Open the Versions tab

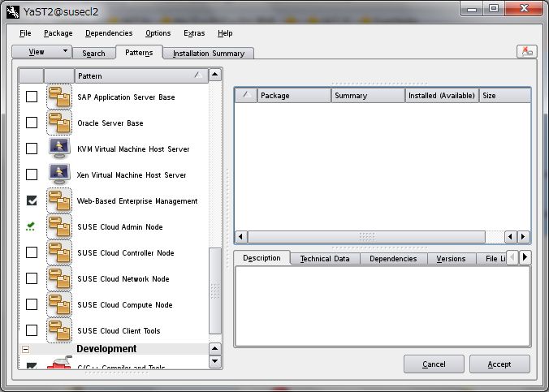click(451, 259)
